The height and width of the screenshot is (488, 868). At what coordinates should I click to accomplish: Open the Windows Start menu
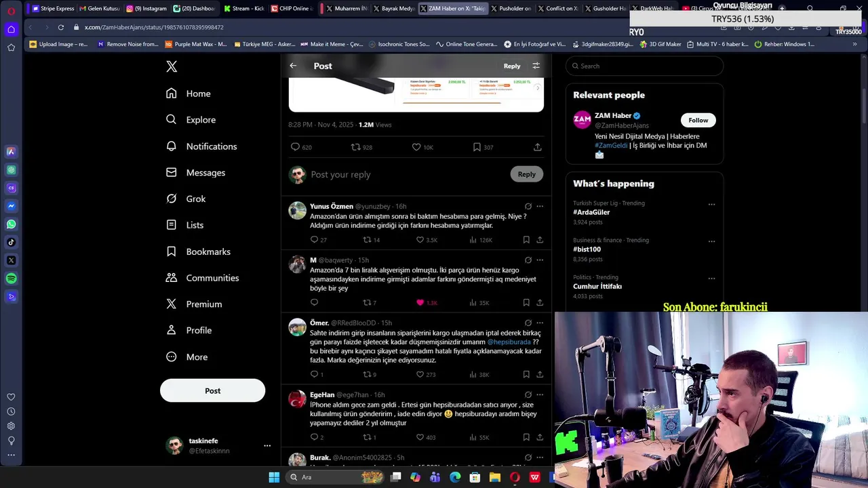274,477
